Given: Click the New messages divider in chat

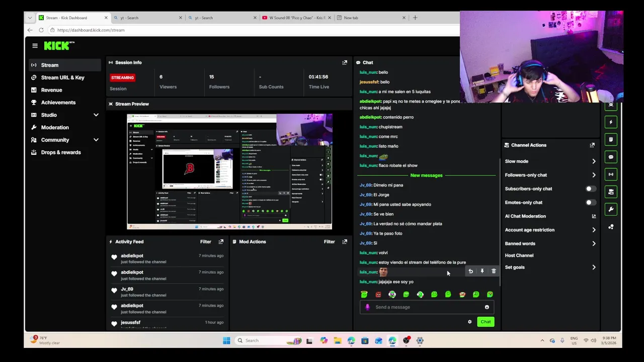Looking at the screenshot, I should click(426, 175).
